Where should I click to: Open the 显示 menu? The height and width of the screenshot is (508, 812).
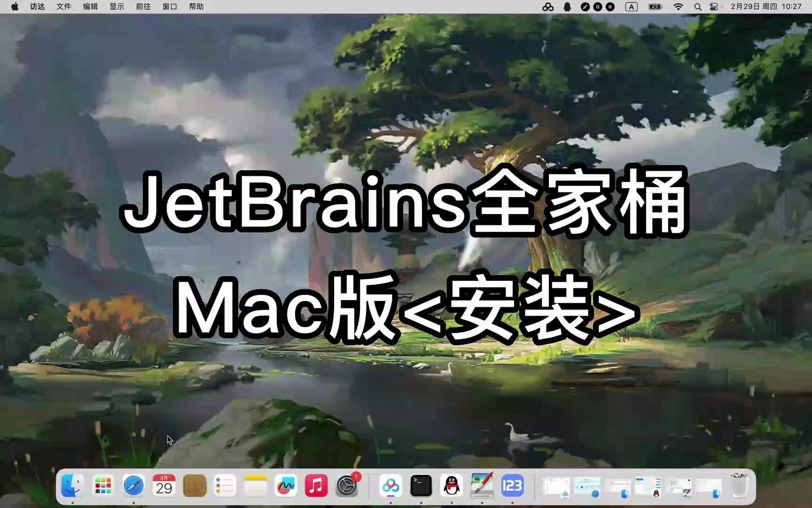click(117, 7)
